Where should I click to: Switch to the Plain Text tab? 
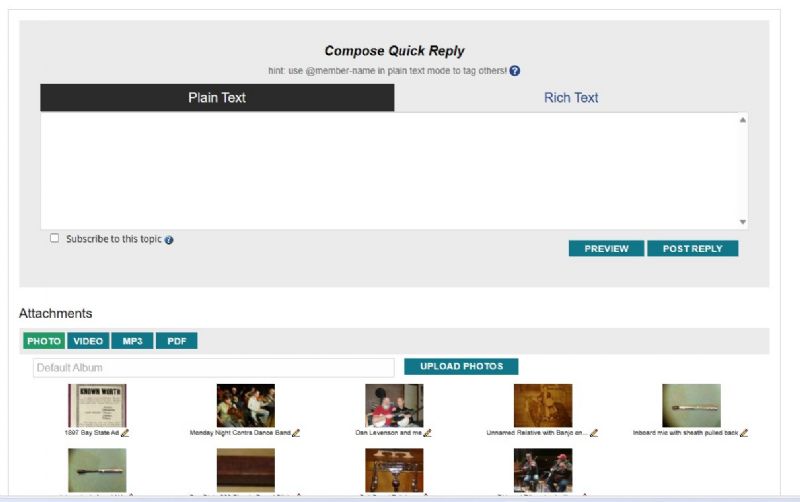pyautogui.click(x=217, y=98)
